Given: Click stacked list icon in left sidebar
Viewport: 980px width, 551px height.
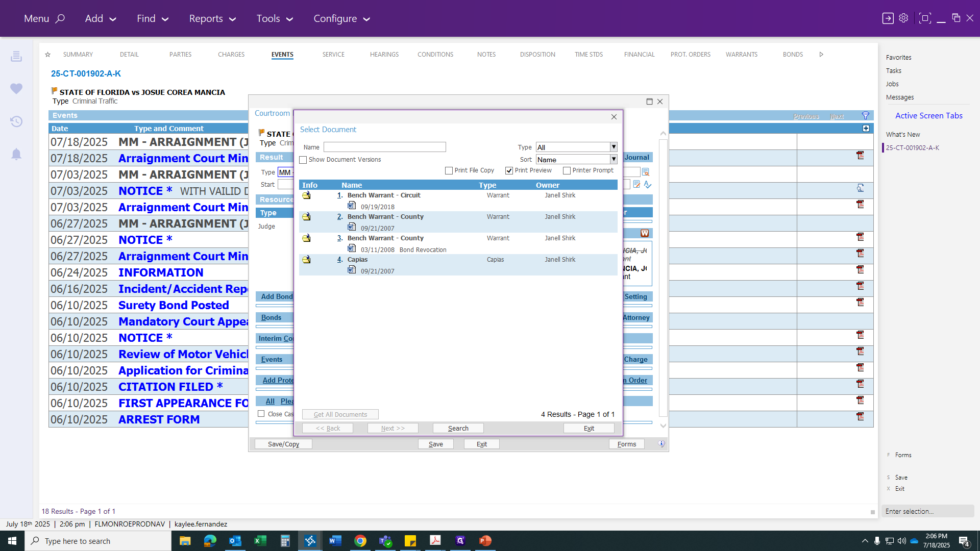Looking at the screenshot, I should pyautogui.click(x=16, y=56).
